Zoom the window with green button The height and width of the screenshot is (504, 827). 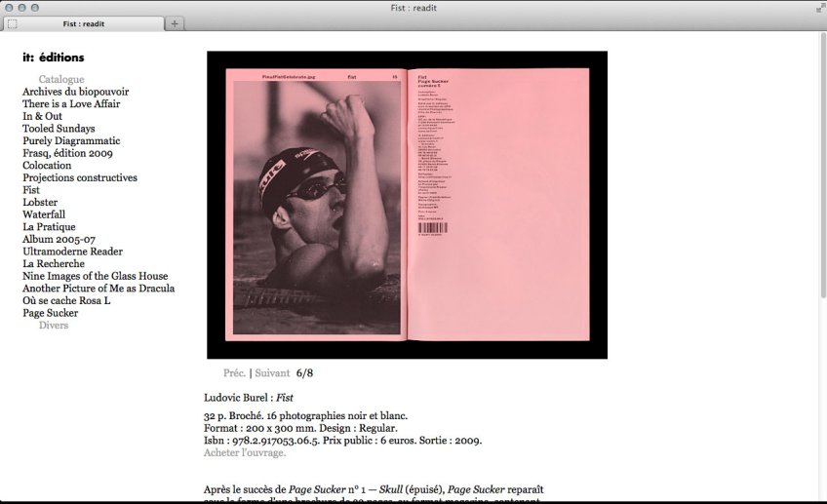coord(35,8)
